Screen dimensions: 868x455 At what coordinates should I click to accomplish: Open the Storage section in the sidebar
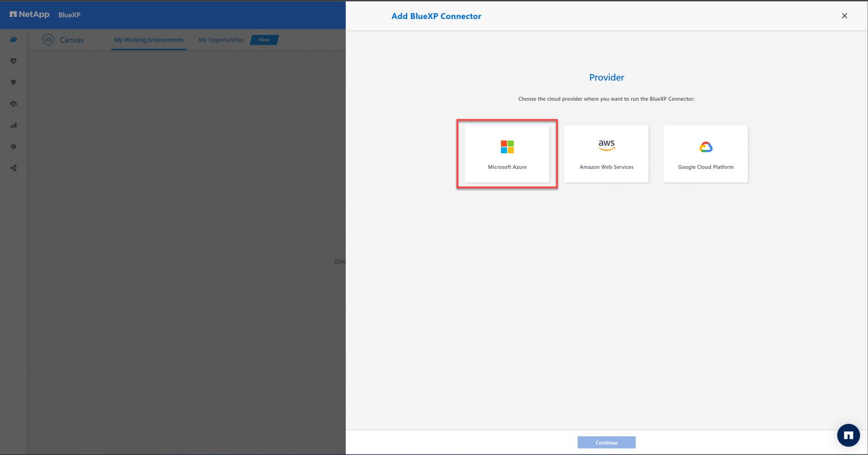(13, 40)
